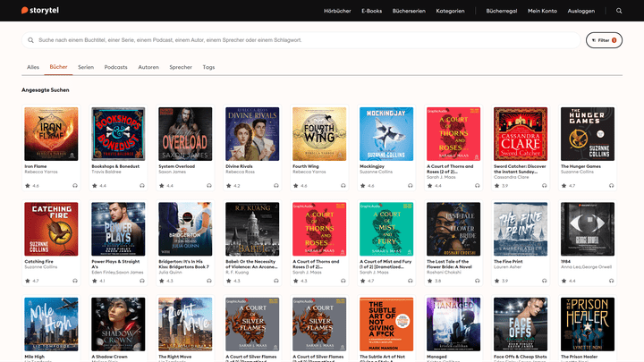The width and height of the screenshot is (644, 362).
Task: Open the Fourth Wing book cover
Action: (x=319, y=134)
